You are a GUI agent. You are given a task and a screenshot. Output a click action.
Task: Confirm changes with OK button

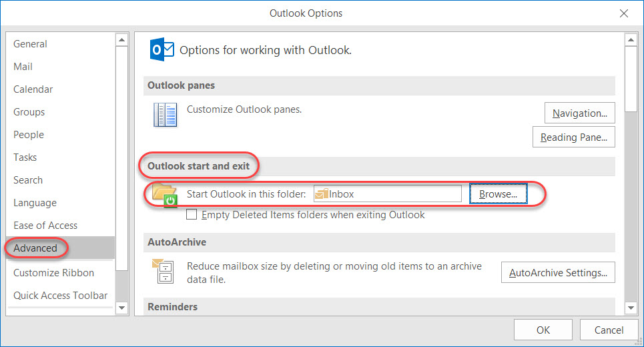point(543,330)
